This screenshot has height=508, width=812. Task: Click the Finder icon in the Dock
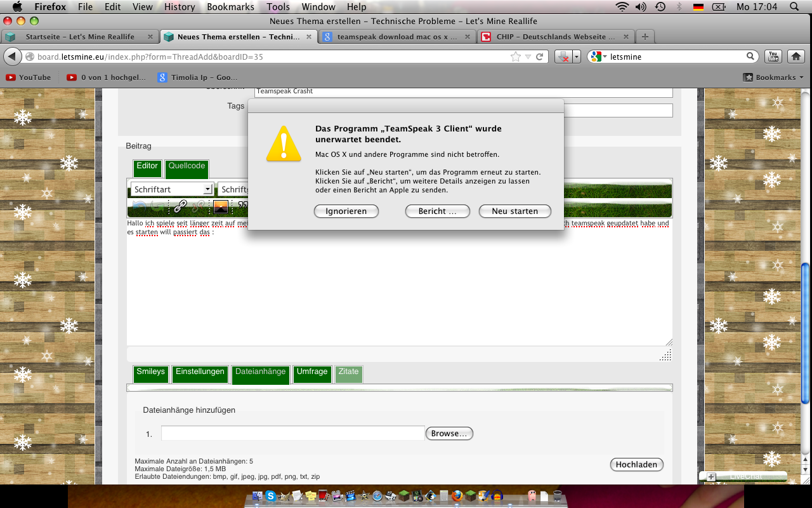pos(257,496)
